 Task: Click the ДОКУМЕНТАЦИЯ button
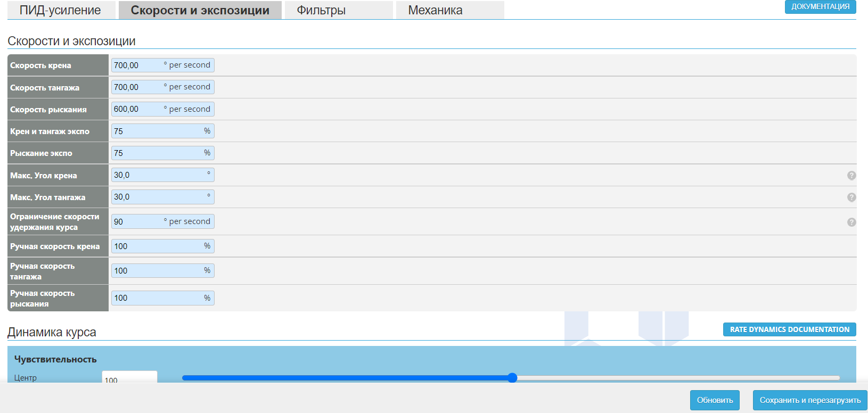pyautogui.click(x=820, y=6)
